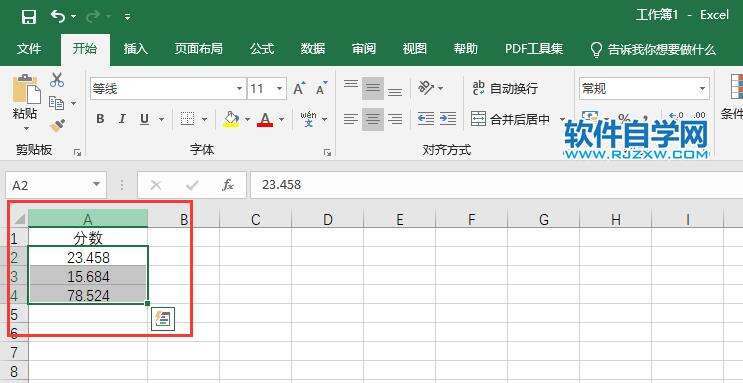Open the font color dropdown arrow

point(281,119)
